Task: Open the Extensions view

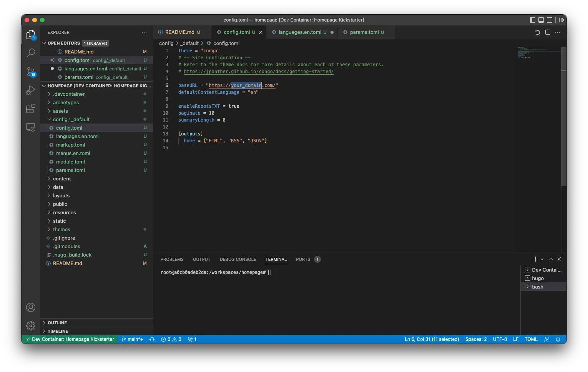Action: [31, 109]
